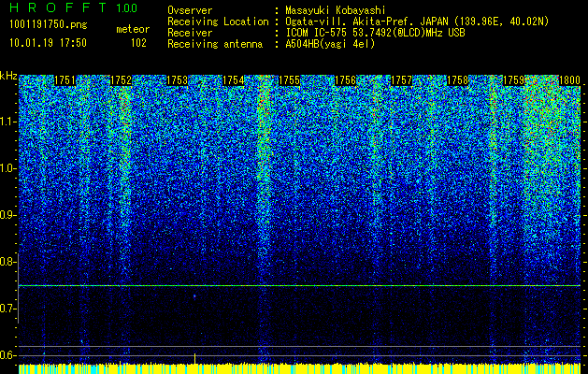This screenshot has width=588, height=374.
Task: Click the 1751 time marker
Action: pyautogui.click(x=65, y=80)
